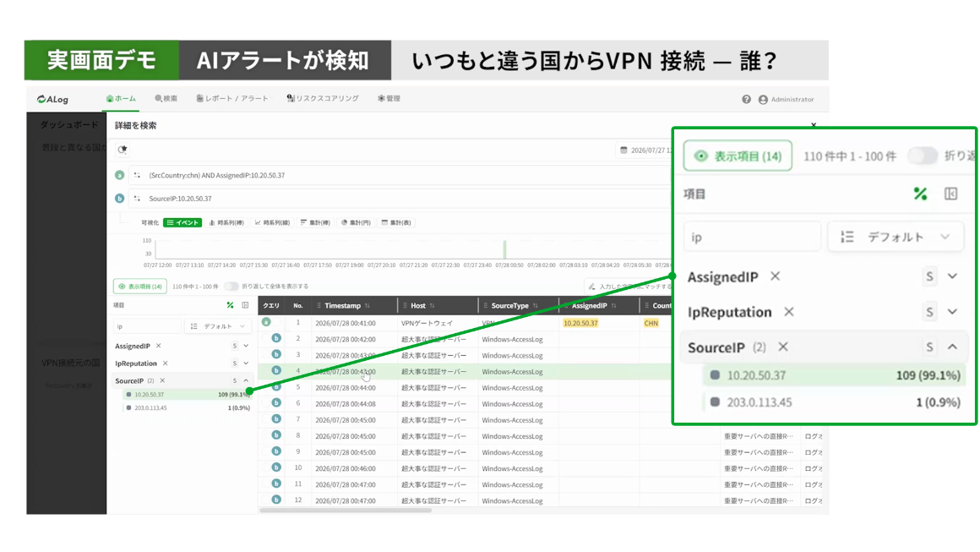Screen dimensions: 980x552
Task: Open the Administrator account menu
Action: point(787,100)
